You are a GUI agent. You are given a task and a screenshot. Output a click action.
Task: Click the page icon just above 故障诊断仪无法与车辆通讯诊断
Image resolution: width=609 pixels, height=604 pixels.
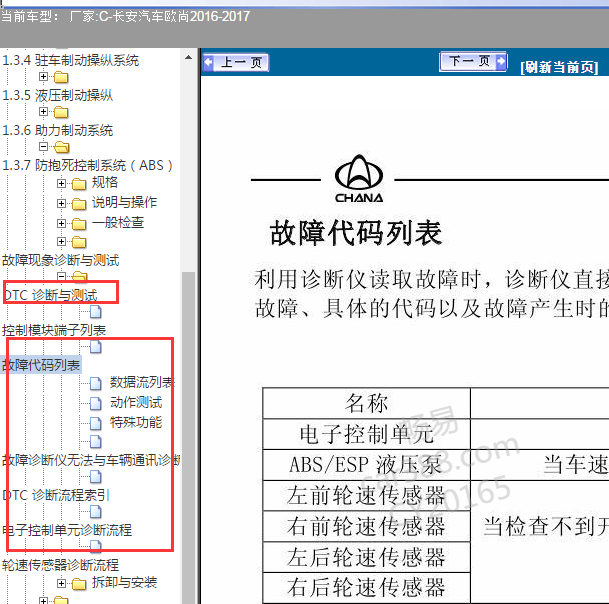[x=96, y=442]
